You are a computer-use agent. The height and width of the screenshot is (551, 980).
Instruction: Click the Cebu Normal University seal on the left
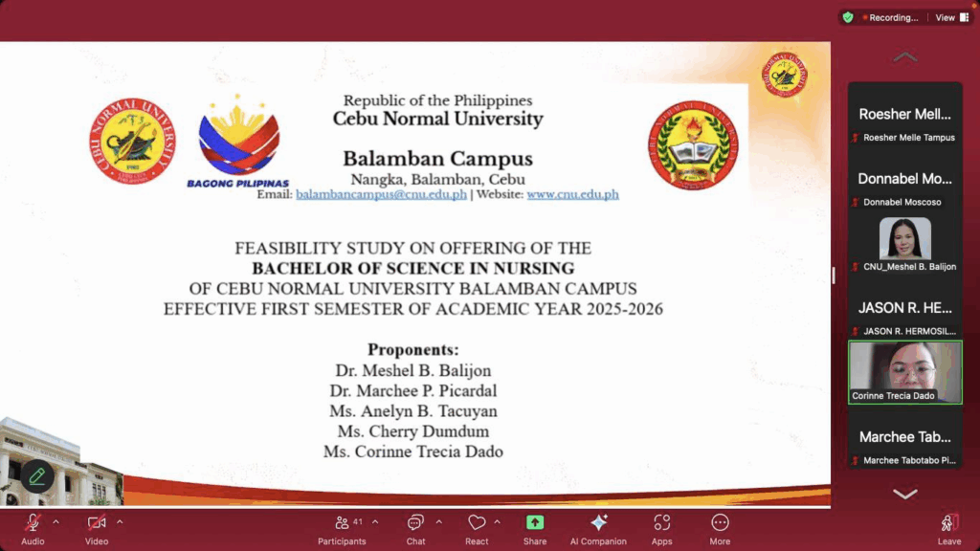point(132,142)
